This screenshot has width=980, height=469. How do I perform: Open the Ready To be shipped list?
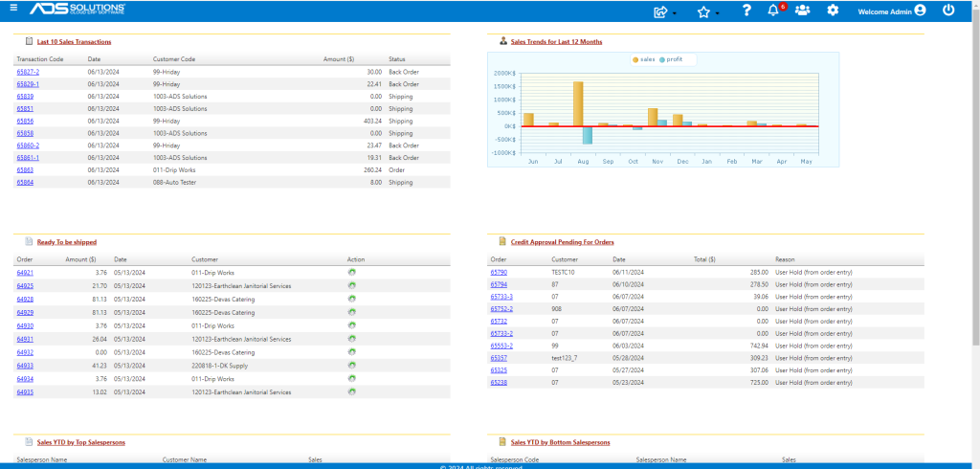point(67,242)
